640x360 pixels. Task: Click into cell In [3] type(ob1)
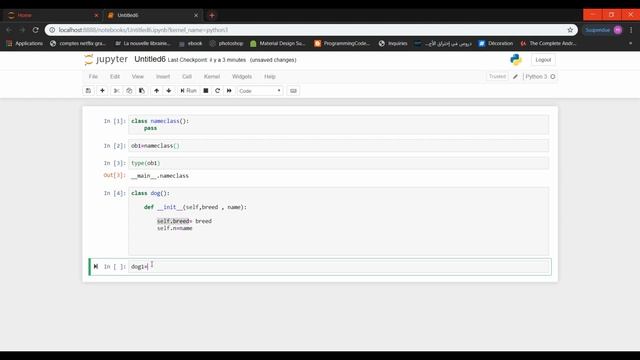click(339, 163)
